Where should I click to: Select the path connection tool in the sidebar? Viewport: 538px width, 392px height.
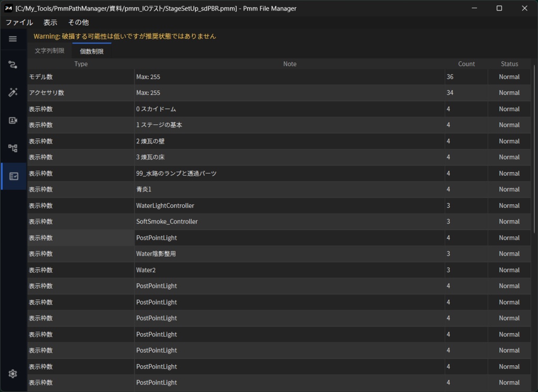click(13, 64)
